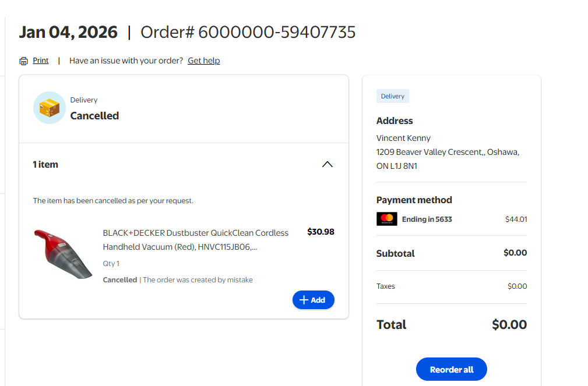This screenshot has width=588, height=386.
Task: Click the order number heading
Action: (248, 32)
